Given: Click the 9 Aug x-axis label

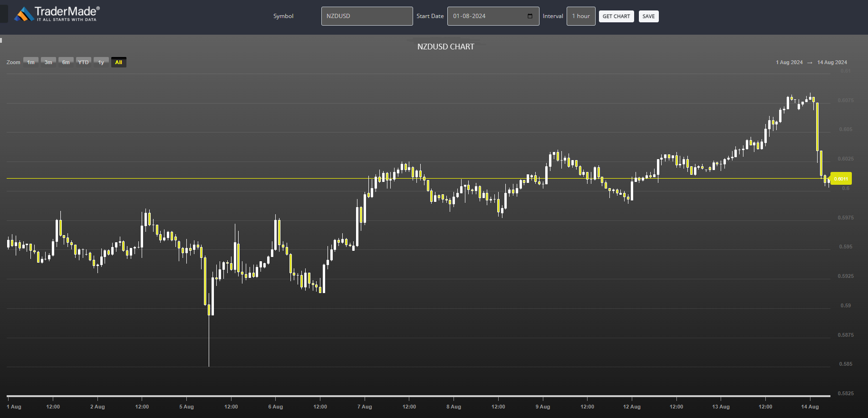Looking at the screenshot, I should pyautogui.click(x=543, y=407).
